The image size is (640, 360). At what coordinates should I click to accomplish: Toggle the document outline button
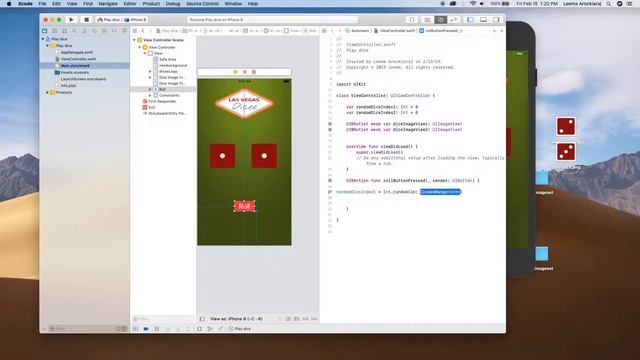point(202,319)
